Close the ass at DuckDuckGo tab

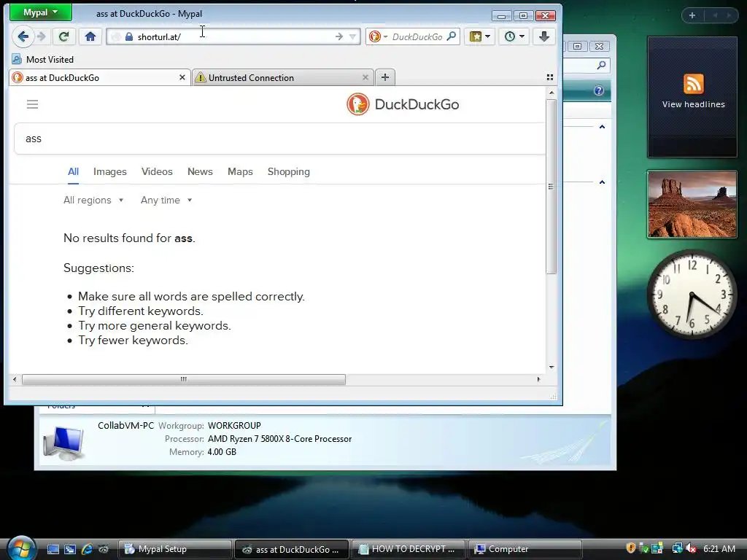click(182, 77)
